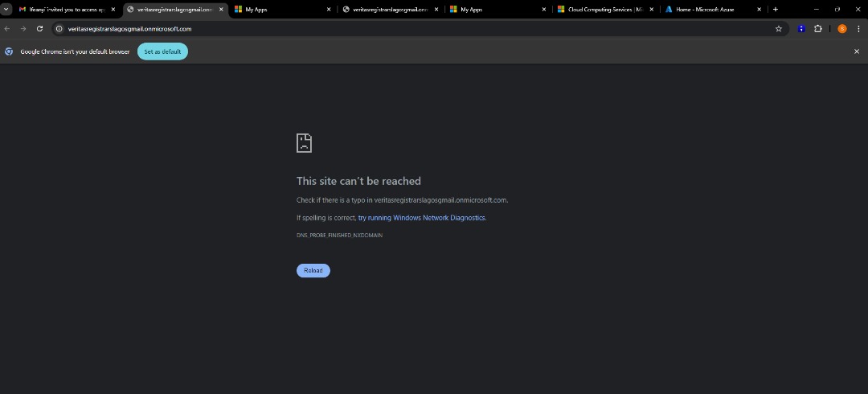Image resolution: width=868 pixels, height=394 pixels.
Task: Expand the tab search chevron
Action: pyautogui.click(x=6, y=9)
